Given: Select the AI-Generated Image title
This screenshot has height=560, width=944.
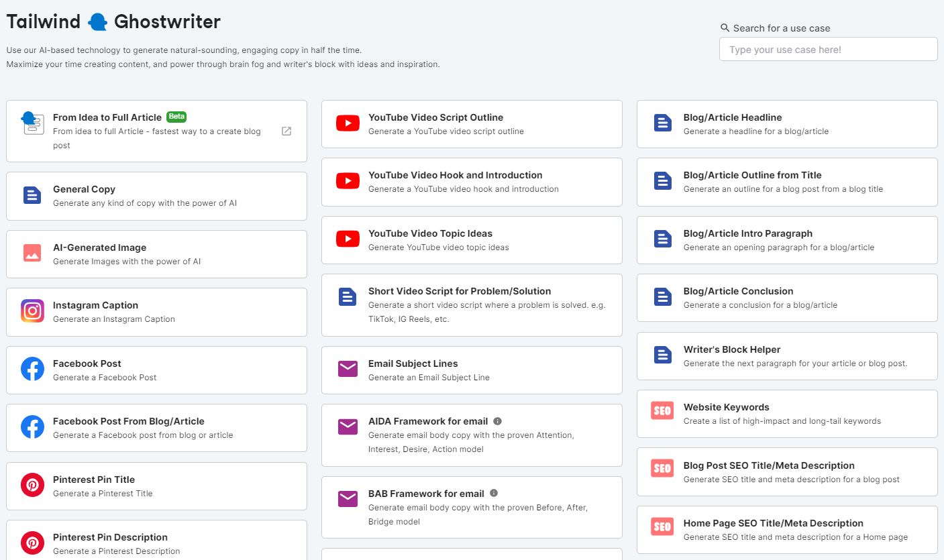Looking at the screenshot, I should [100, 247].
